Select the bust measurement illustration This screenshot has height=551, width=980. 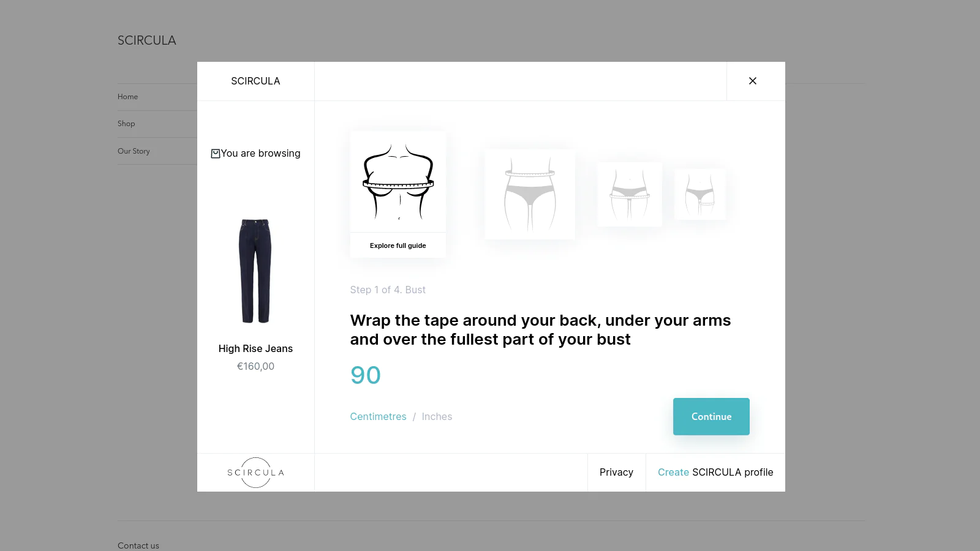(x=398, y=182)
